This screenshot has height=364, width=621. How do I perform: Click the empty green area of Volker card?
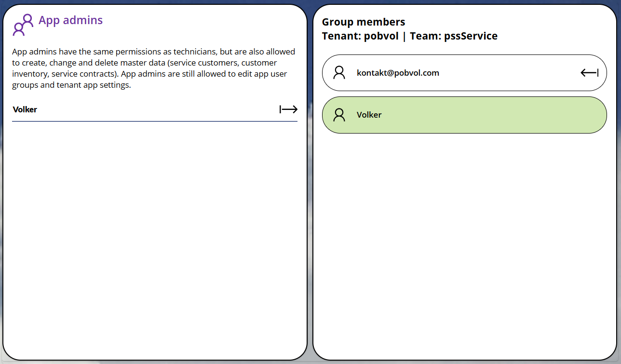tap(482, 115)
